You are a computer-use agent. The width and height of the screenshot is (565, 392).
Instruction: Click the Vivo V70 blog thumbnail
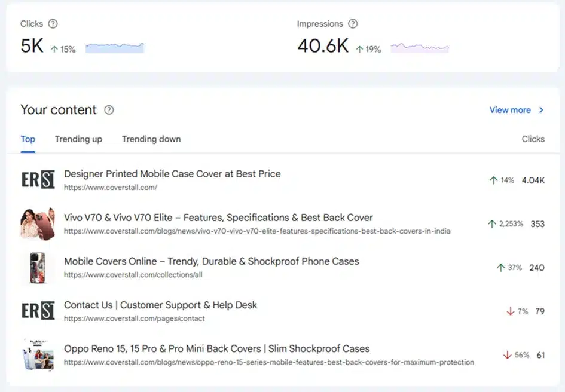click(x=38, y=223)
